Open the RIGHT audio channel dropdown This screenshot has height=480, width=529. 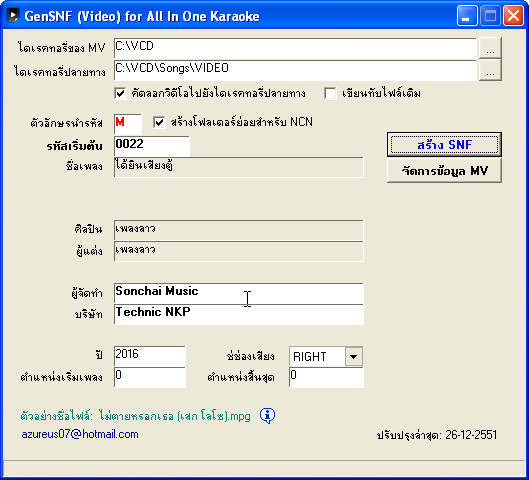click(354, 357)
